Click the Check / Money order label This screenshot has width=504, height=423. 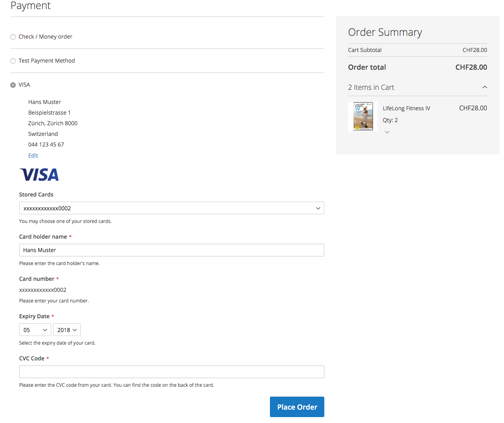(45, 37)
